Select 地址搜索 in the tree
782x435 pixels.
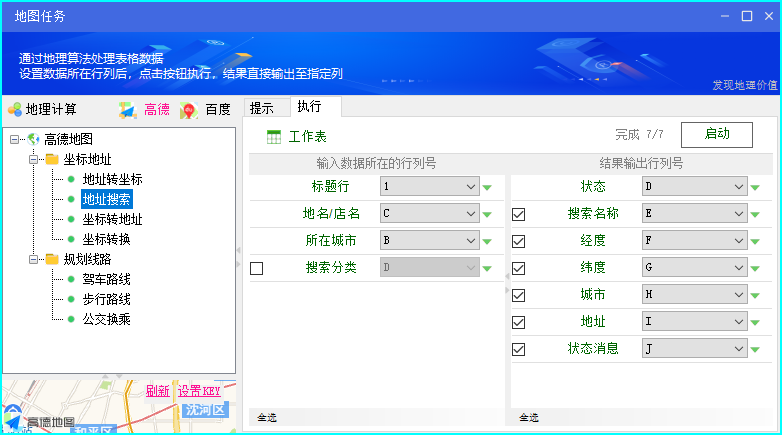[107, 199]
